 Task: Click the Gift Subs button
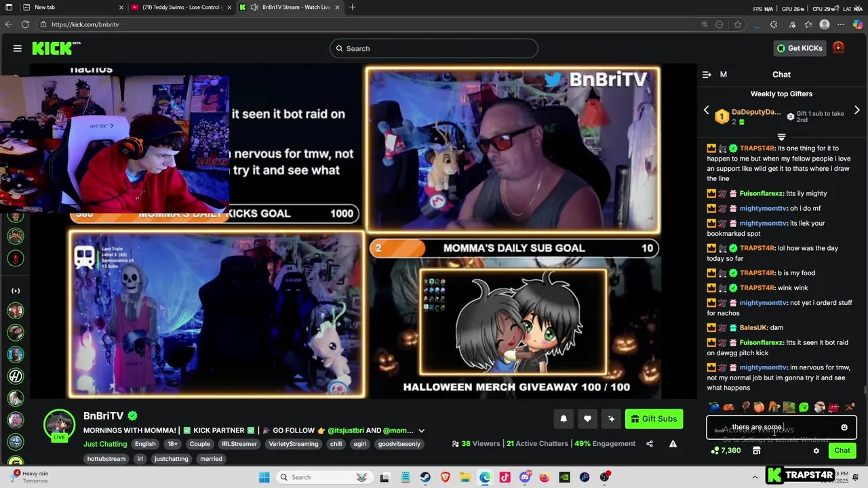(654, 419)
